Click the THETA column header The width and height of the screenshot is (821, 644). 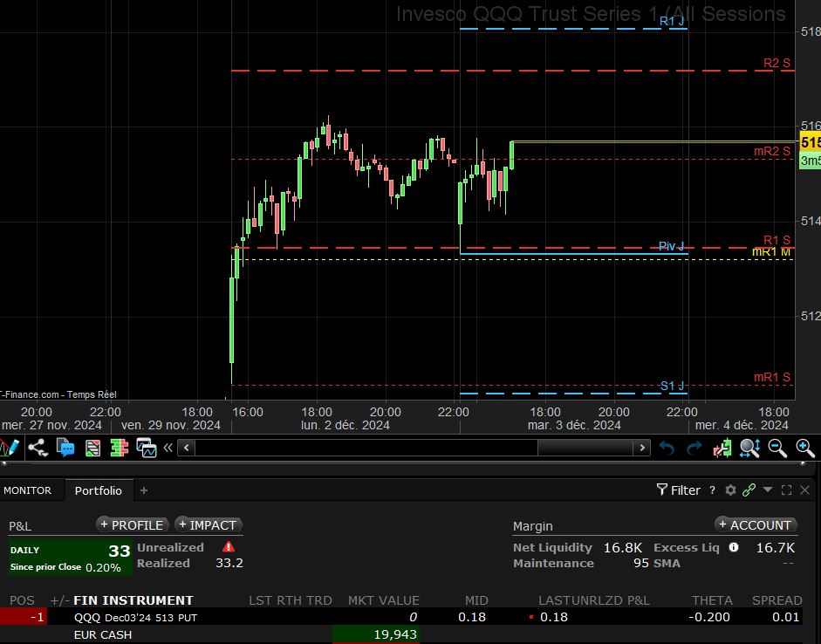click(x=712, y=600)
